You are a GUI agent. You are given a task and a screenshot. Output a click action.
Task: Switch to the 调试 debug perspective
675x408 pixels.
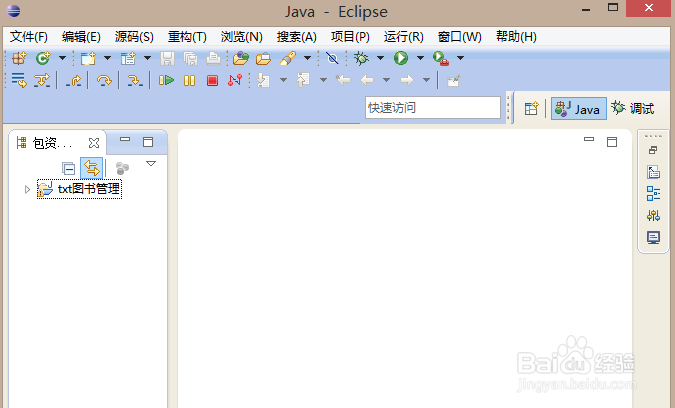633,108
